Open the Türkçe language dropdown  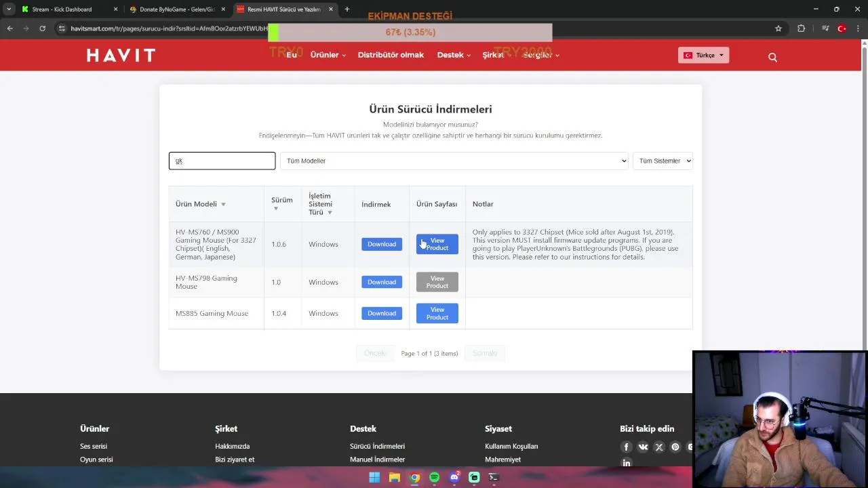click(703, 56)
